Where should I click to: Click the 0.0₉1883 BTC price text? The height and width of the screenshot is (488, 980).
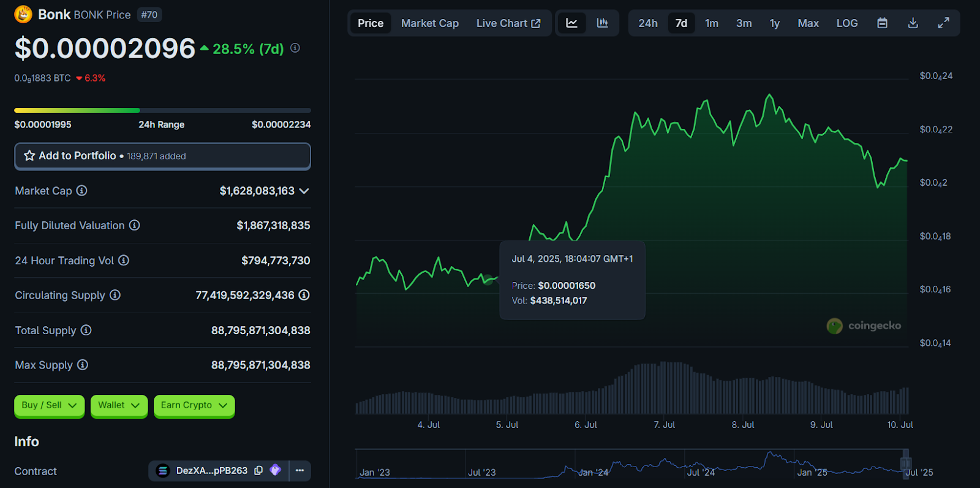coord(43,78)
